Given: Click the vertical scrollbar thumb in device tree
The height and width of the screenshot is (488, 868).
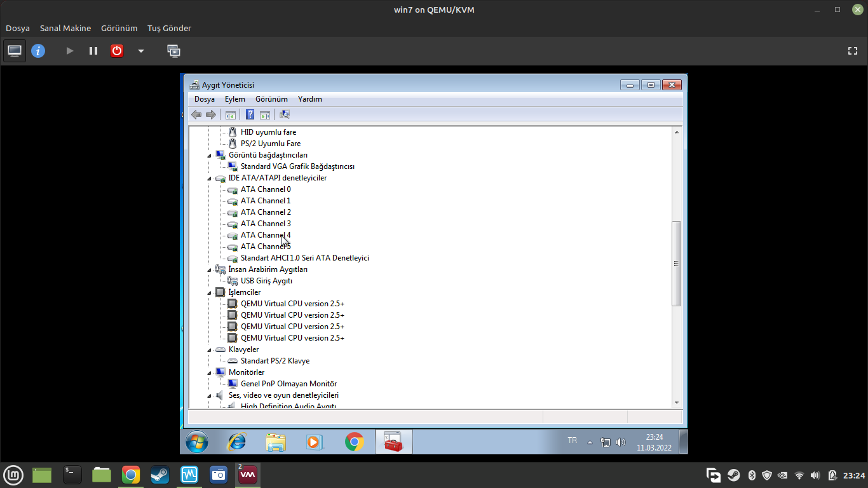Looking at the screenshot, I should (x=677, y=264).
